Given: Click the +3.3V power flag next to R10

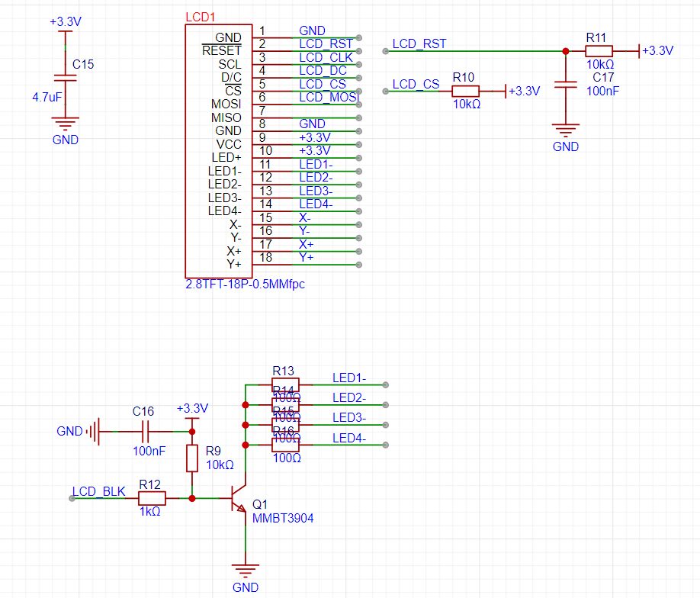Looking at the screenshot, I should tap(523, 91).
